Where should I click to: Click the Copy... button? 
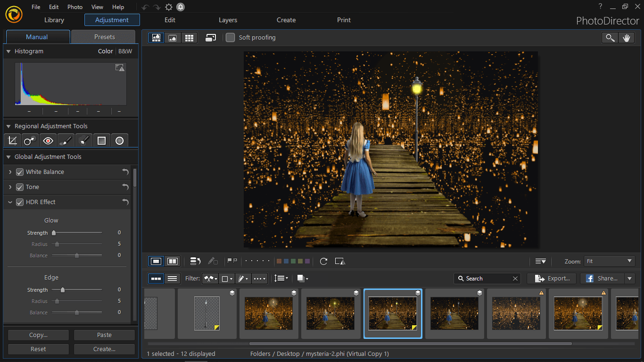tap(38, 335)
